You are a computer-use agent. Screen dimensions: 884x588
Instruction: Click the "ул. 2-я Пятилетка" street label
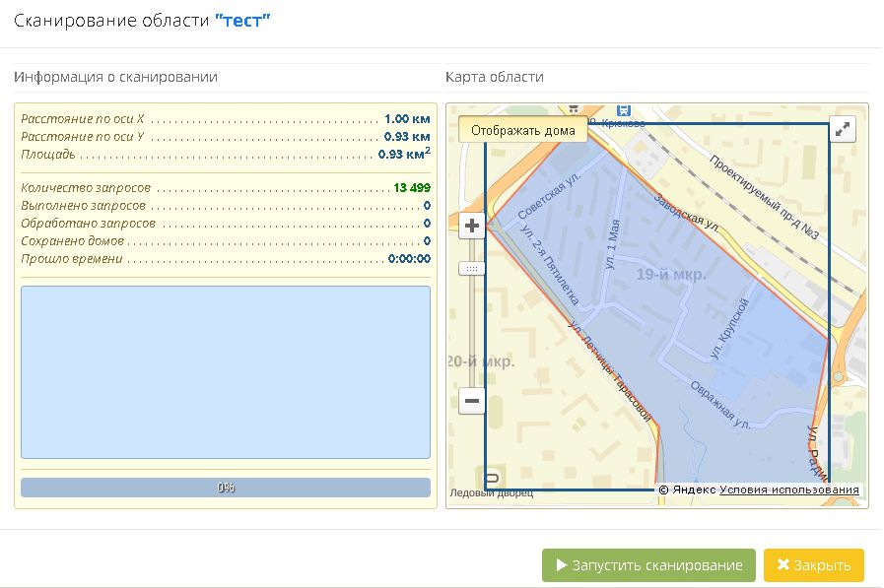(x=549, y=265)
